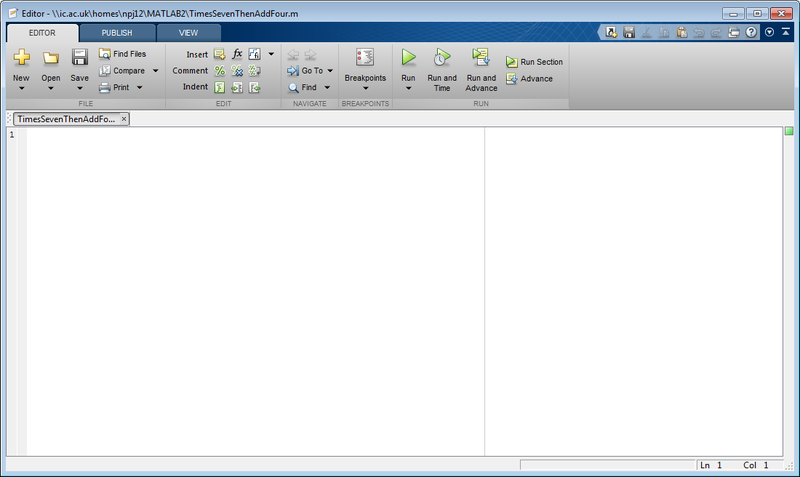Switch to the PUBLISH tab

point(117,33)
